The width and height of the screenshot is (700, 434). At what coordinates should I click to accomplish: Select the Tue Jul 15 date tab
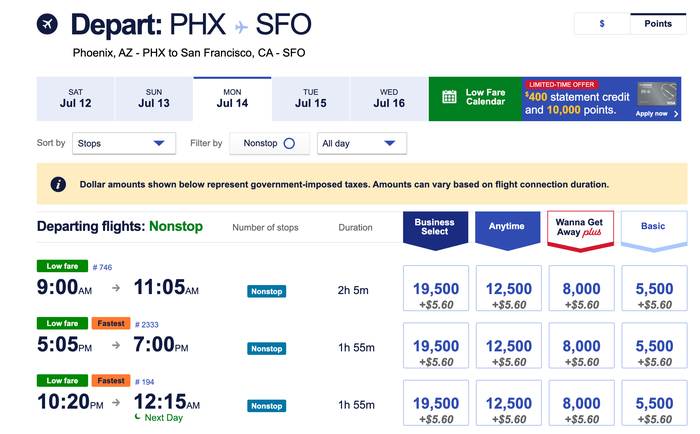pos(311,99)
